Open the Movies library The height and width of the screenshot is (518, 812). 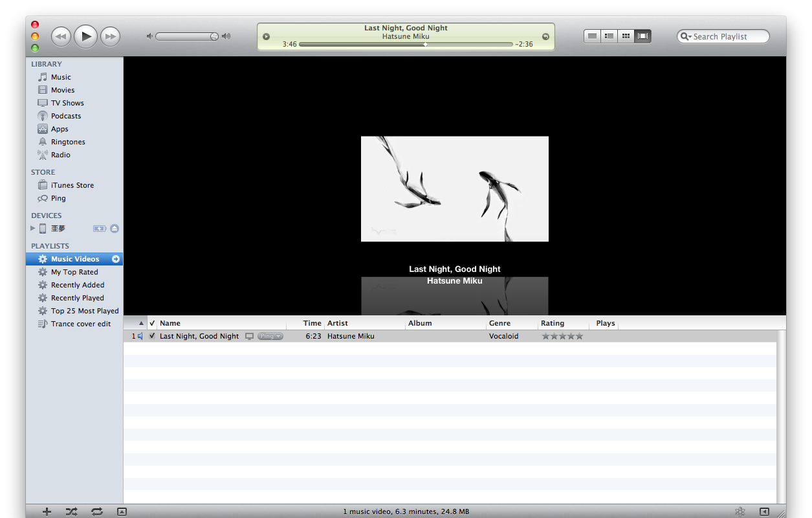63,90
